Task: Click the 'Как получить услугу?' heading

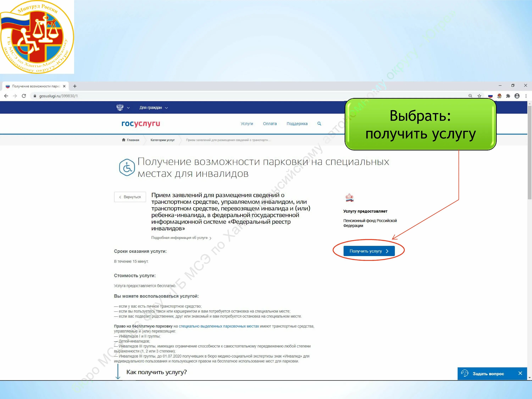Action: [157, 372]
